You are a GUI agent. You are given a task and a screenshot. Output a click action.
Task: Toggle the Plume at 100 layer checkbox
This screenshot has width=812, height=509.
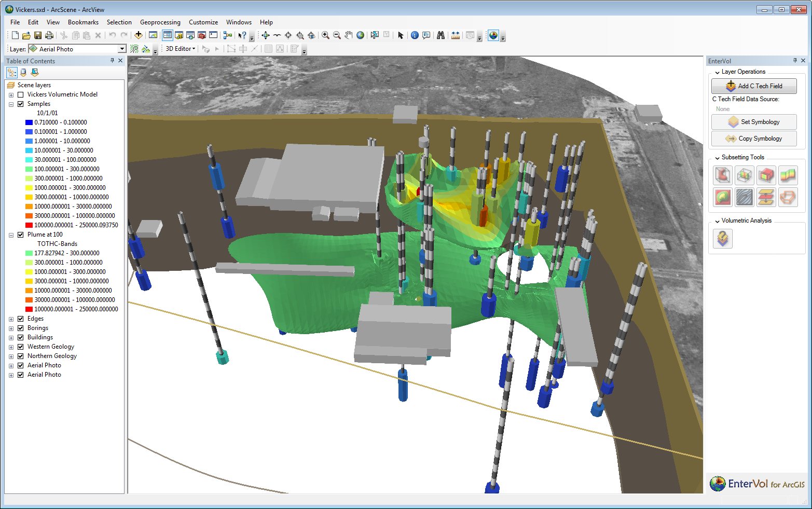coord(21,235)
